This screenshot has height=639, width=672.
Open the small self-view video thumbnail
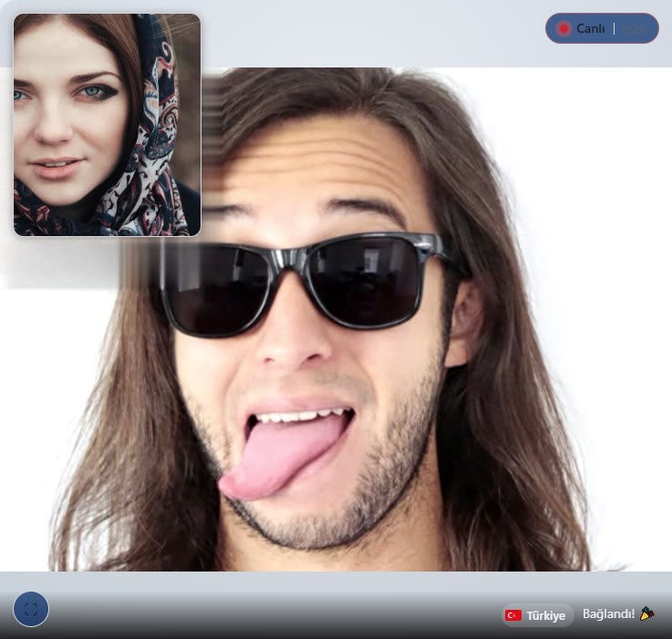click(108, 125)
